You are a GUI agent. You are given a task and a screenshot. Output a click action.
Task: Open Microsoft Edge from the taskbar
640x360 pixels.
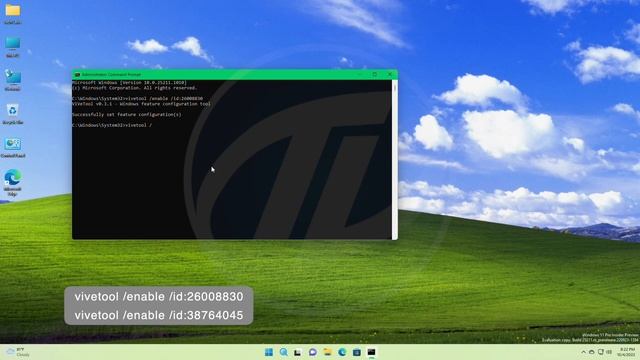342,352
